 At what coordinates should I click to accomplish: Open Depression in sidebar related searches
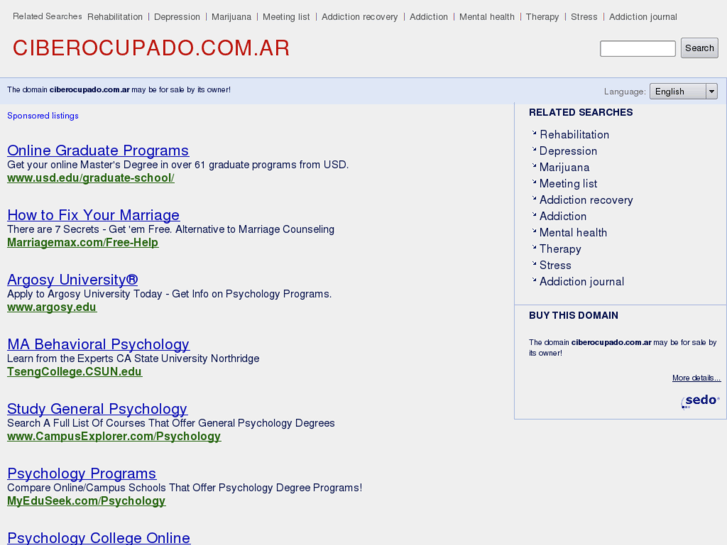click(x=568, y=151)
